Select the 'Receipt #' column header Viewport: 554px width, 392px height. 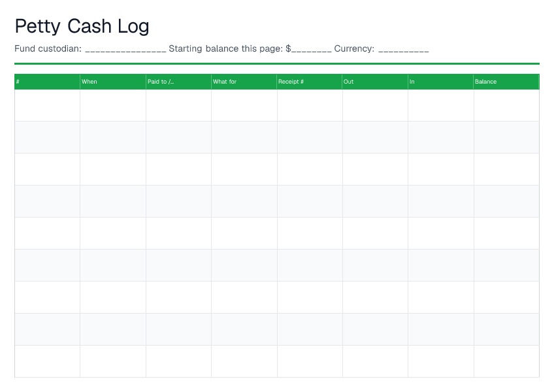pos(309,82)
